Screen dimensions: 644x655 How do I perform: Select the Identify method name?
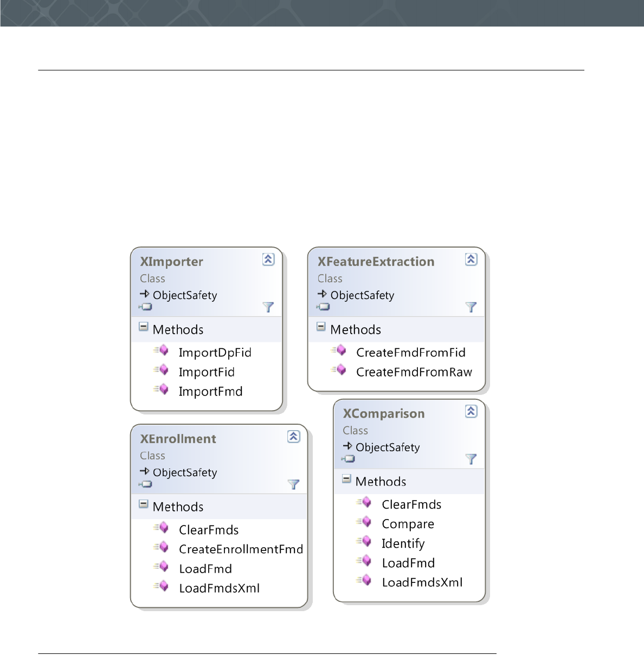click(403, 544)
